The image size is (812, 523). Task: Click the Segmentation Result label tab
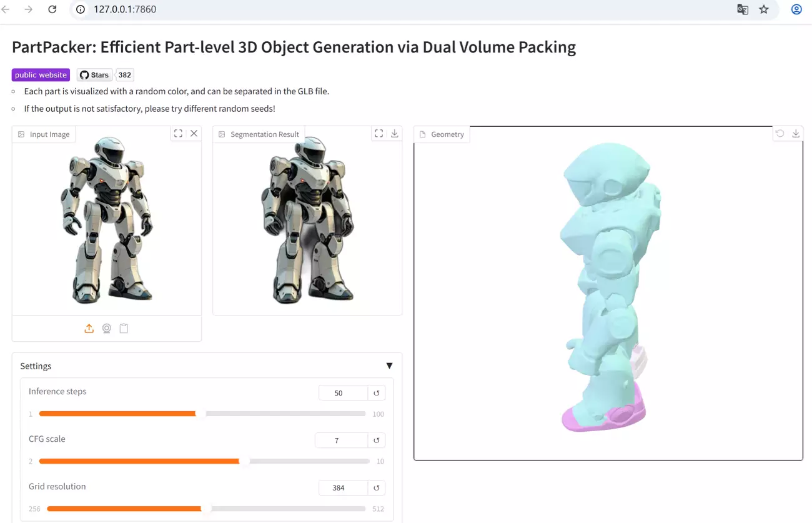pyautogui.click(x=259, y=134)
